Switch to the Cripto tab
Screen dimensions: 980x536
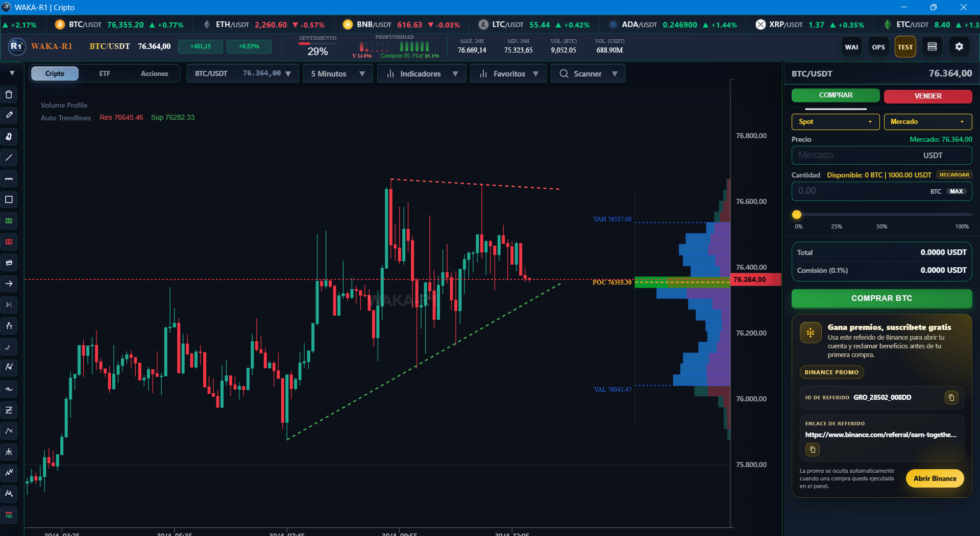point(55,73)
